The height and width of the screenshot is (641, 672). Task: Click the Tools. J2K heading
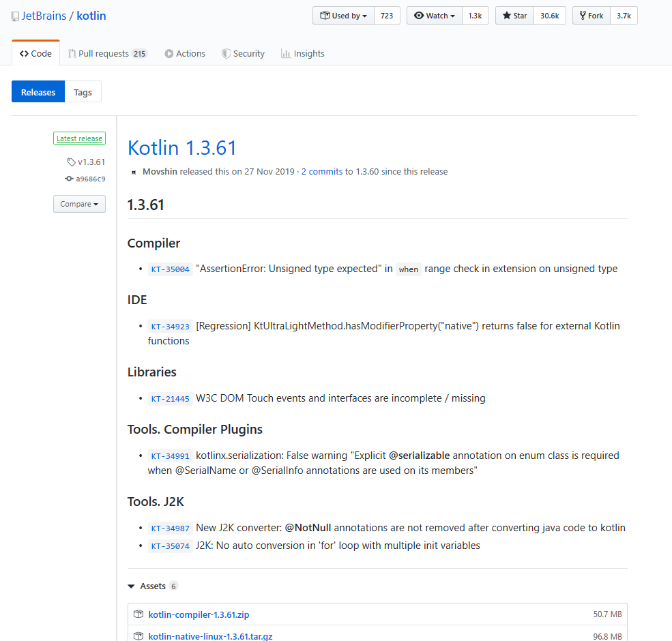pyautogui.click(x=156, y=501)
